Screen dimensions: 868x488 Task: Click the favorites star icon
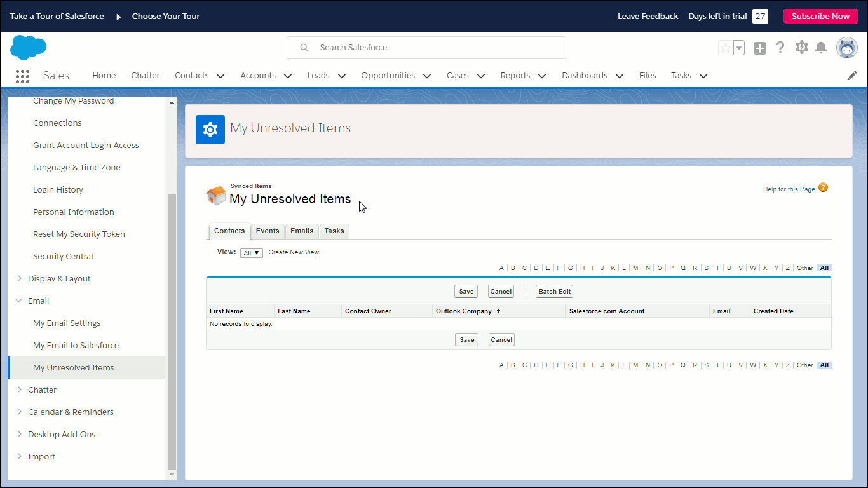(725, 48)
